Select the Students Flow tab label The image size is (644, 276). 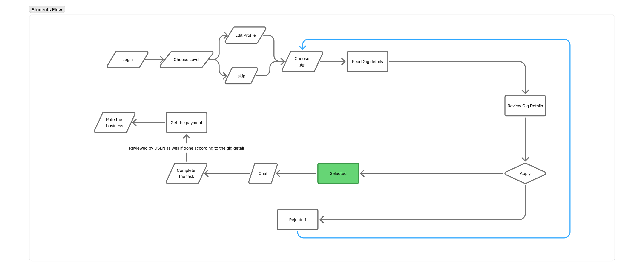(x=47, y=9)
